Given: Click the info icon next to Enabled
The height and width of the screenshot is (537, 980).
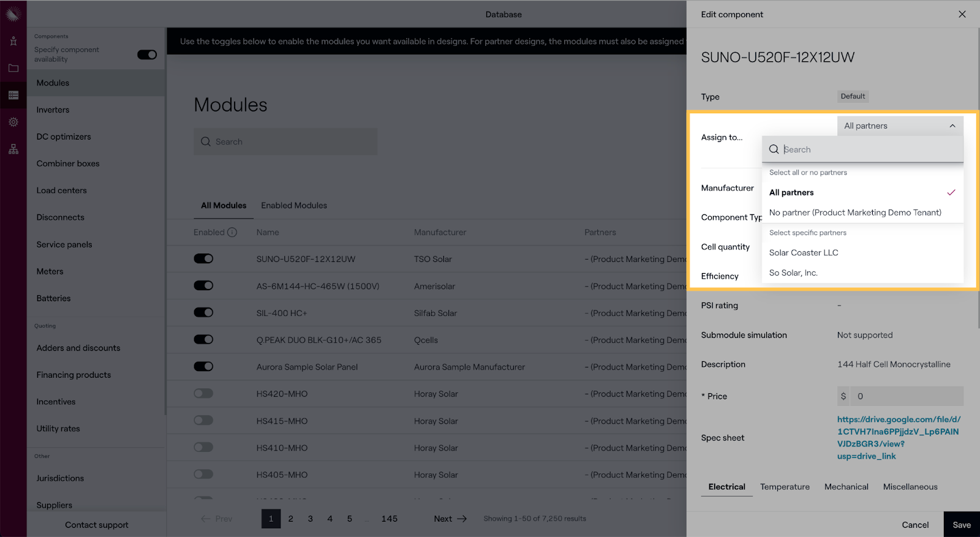Looking at the screenshot, I should [x=232, y=232].
